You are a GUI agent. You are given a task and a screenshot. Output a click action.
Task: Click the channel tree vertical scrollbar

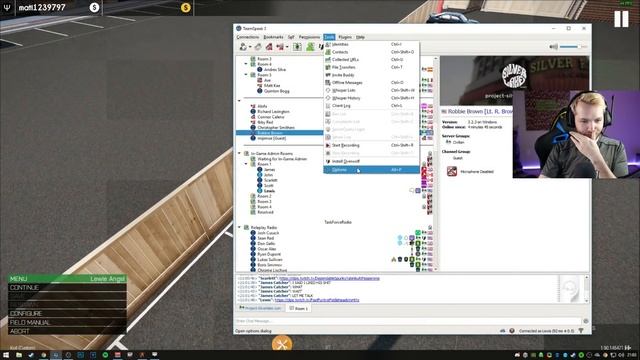click(436, 163)
